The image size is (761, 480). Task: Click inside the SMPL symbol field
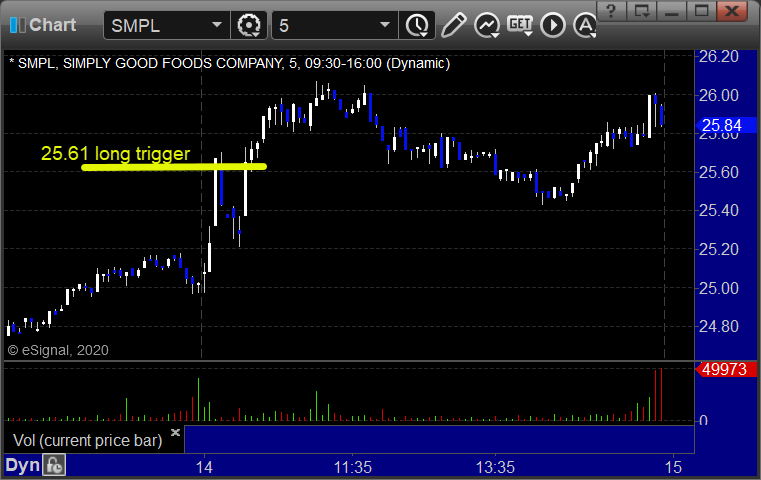click(x=167, y=25)
